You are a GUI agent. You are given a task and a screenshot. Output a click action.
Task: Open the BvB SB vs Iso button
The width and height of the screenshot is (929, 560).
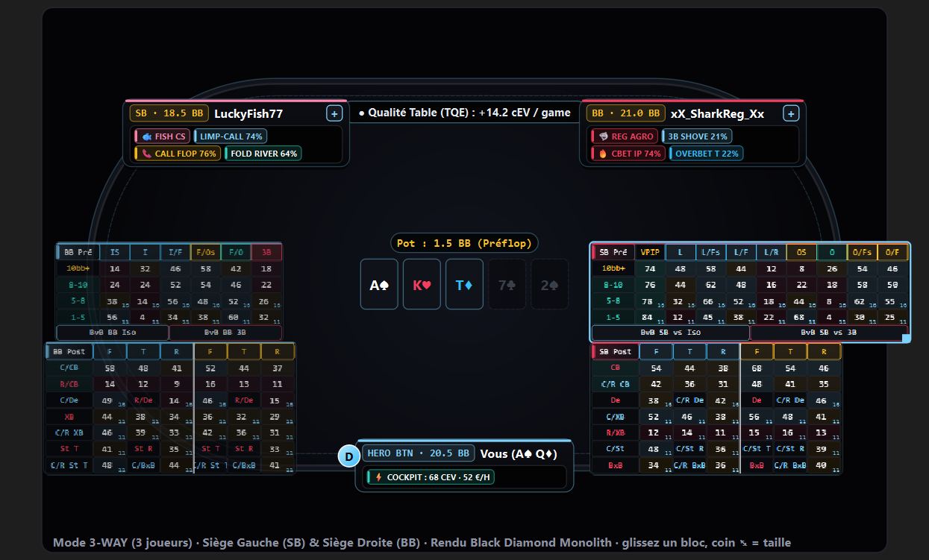point(670,333)
